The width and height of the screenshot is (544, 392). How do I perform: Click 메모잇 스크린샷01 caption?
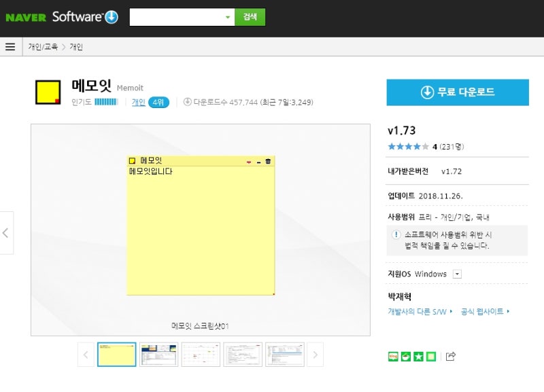tap(200, 326)
